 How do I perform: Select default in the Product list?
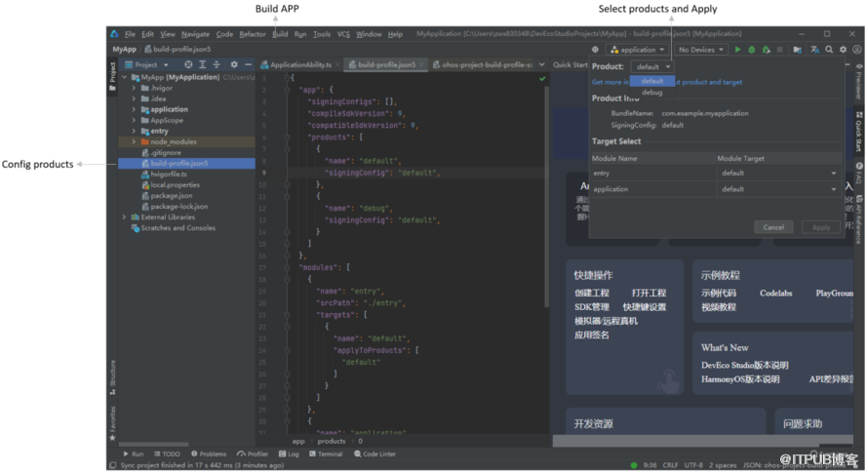pyautogui.click(x=652, y=81)
